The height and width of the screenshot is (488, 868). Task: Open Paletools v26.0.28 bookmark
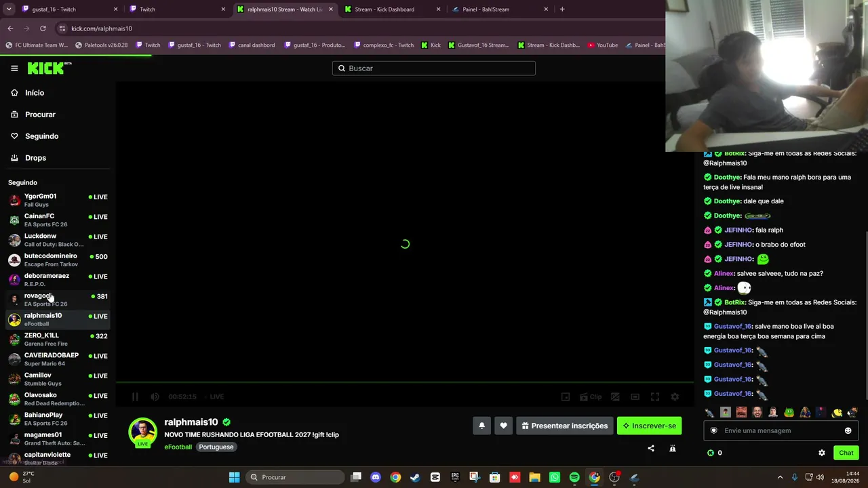[x=102, y=45]
